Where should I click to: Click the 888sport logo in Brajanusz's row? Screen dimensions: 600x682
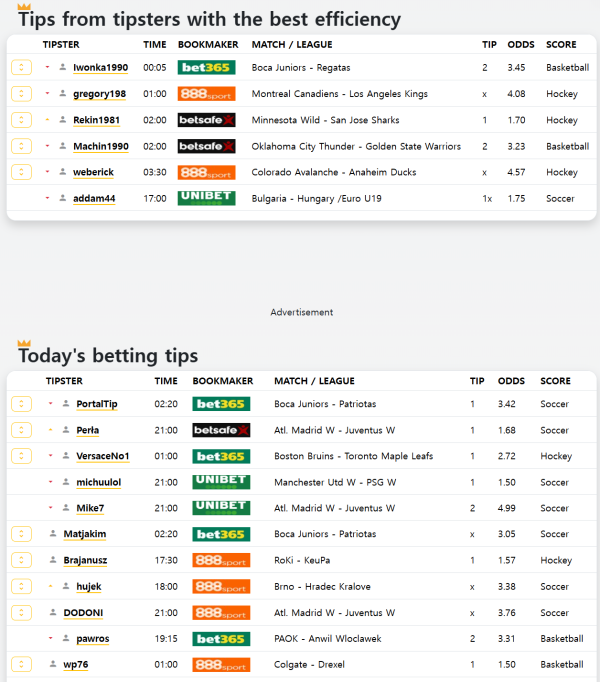(x=221, y=560)
